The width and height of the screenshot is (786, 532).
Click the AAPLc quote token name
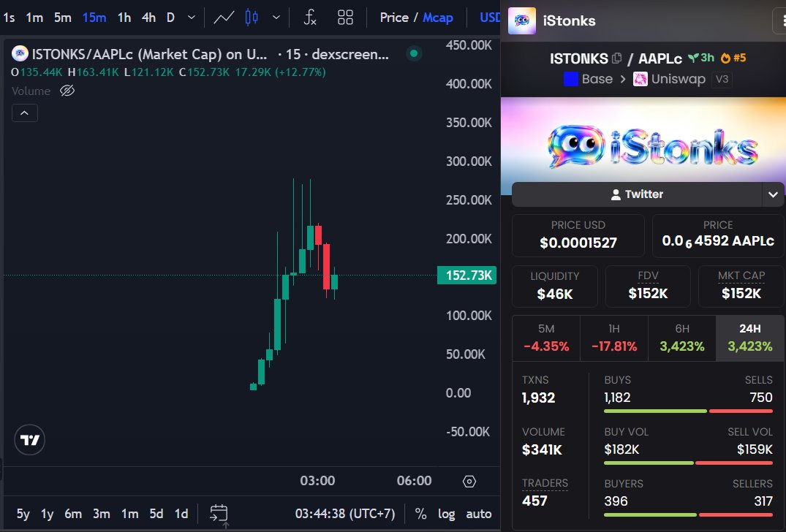click(x=660, y=58)
